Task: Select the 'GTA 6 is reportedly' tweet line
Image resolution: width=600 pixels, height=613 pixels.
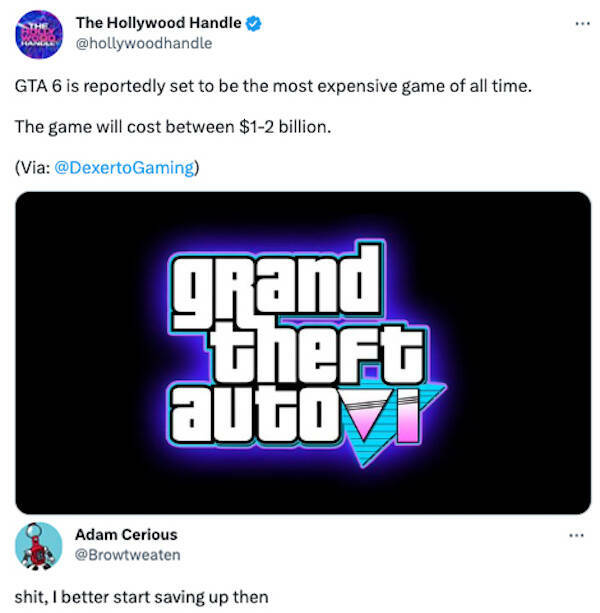Action: click(273, 86)
